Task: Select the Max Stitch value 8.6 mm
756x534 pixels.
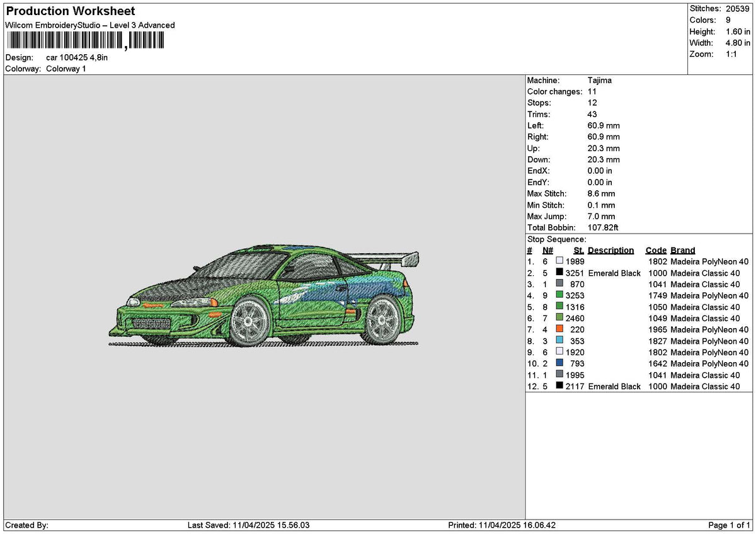Action: tap(602, 193)
